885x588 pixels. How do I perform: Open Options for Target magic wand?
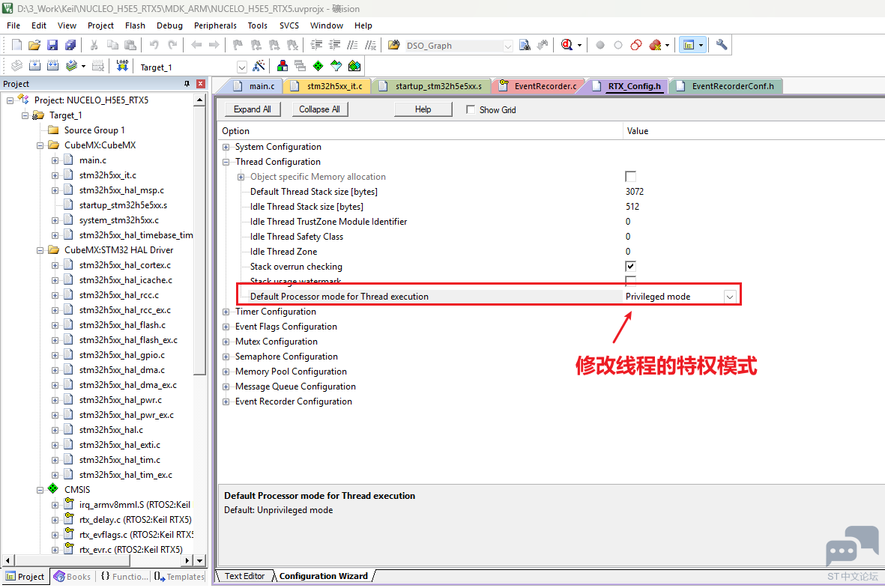(x=259, y=66)
